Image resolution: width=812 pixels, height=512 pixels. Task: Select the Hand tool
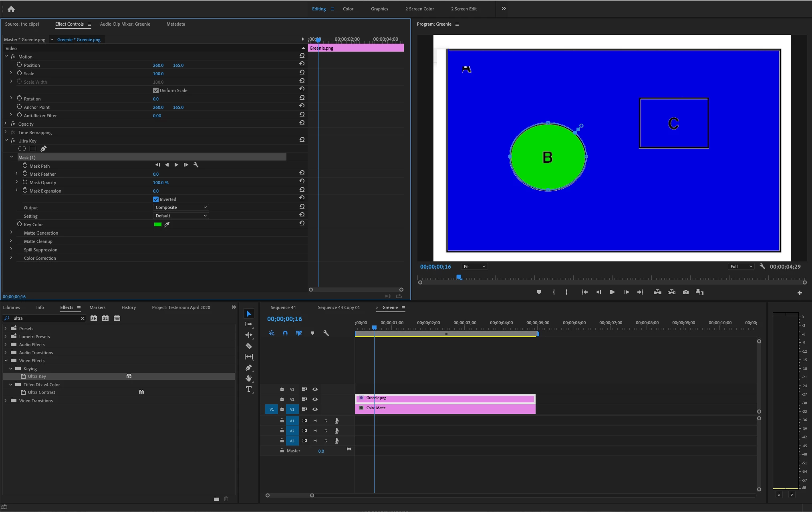[x=249, y=378]
